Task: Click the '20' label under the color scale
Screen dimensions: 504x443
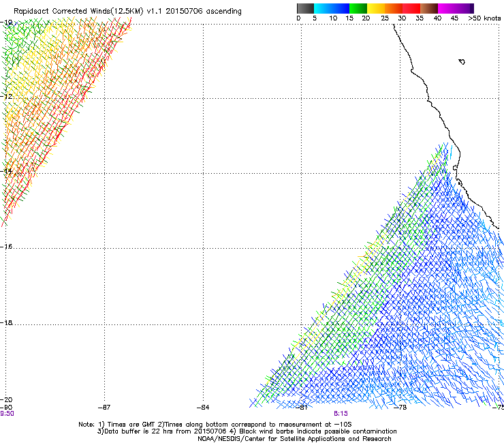Action: coord(366,18)
